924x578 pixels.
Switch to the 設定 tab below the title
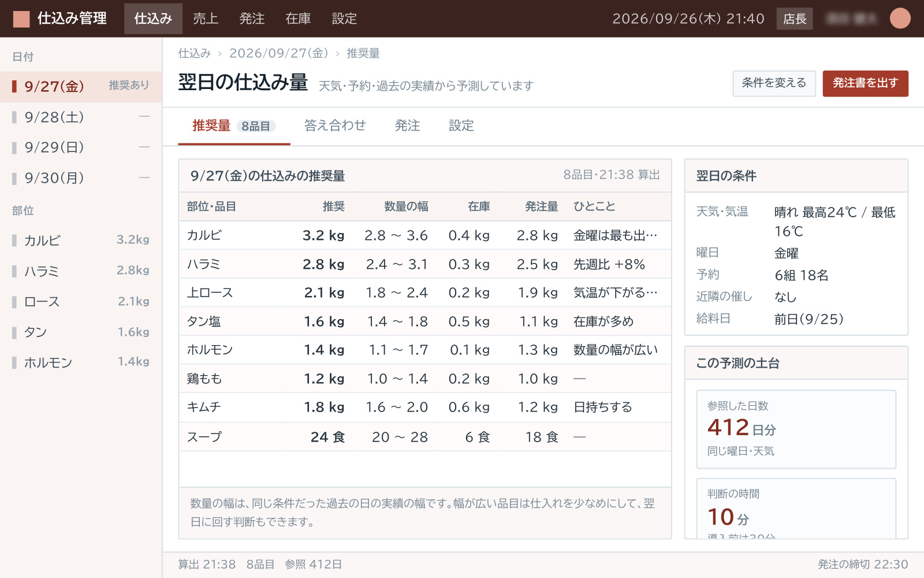coord(461,125)
